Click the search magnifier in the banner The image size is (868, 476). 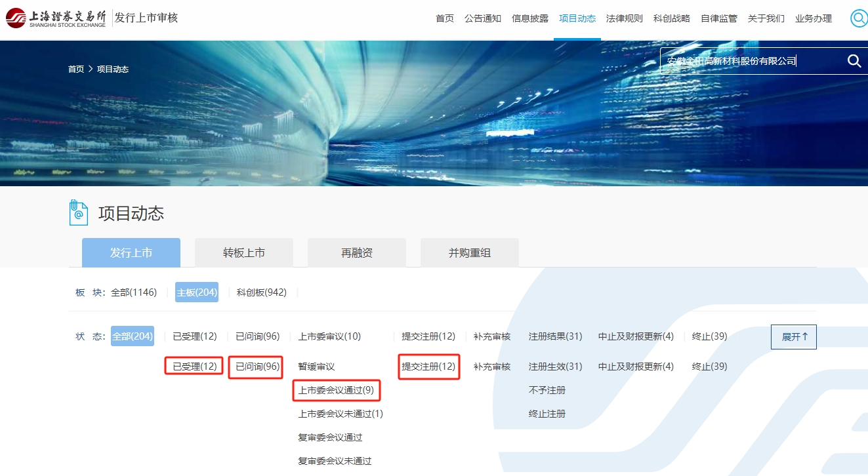point(854,61)
